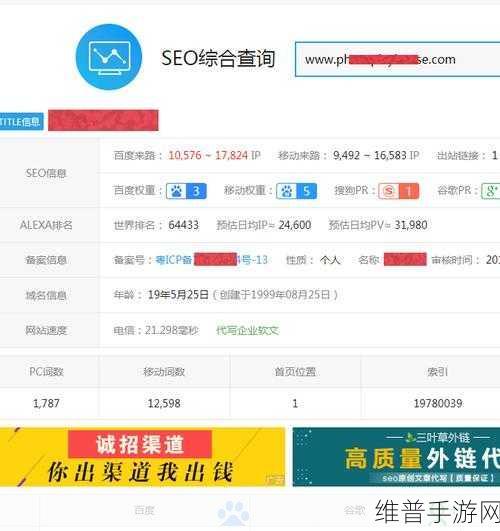
Task: Click the ALEXA排名 row label
Action: [x=46, y=225]
